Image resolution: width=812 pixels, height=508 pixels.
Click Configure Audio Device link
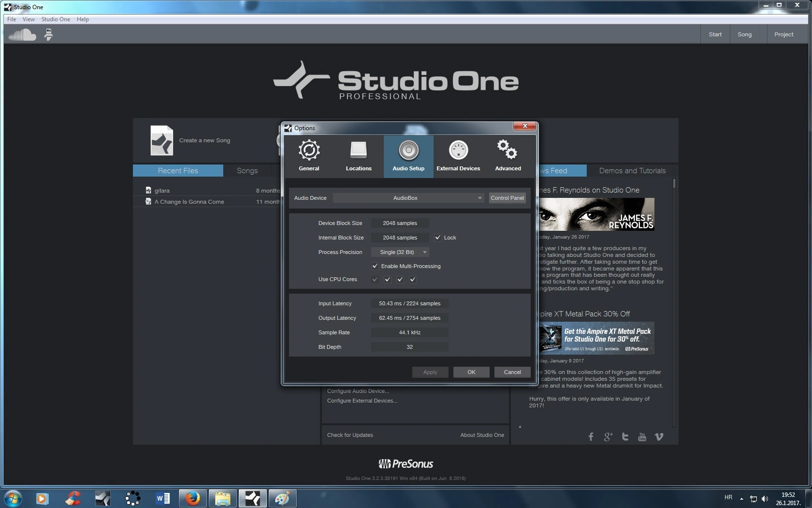click(358, 391)
